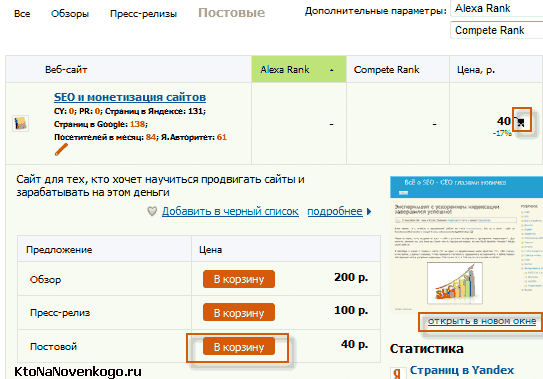Viewport: 543px width, 379px height.
Task: Sort by Compete Rank column header
Action: pyautogui.click(x=398, y=69)
